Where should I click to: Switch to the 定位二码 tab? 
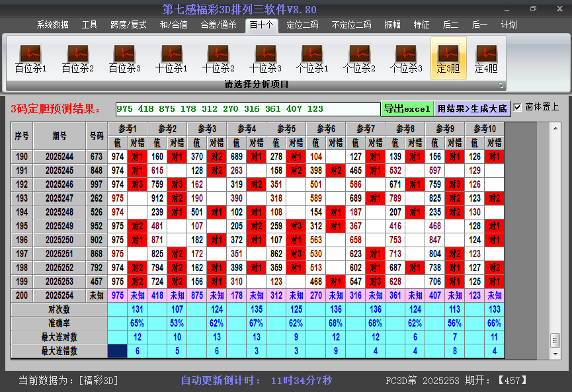(302, 25)
